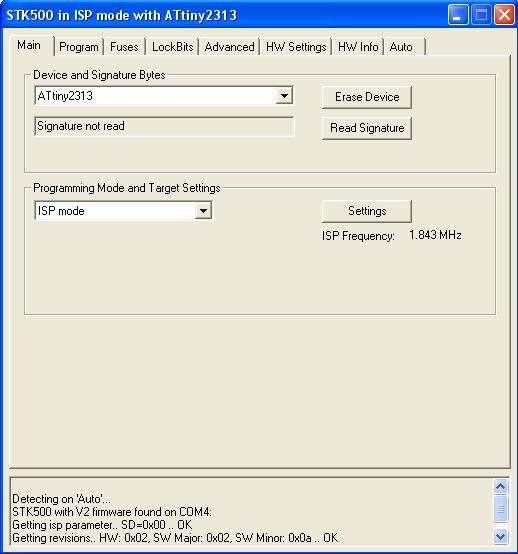Select the LockBits tab

tap(172, 47)
